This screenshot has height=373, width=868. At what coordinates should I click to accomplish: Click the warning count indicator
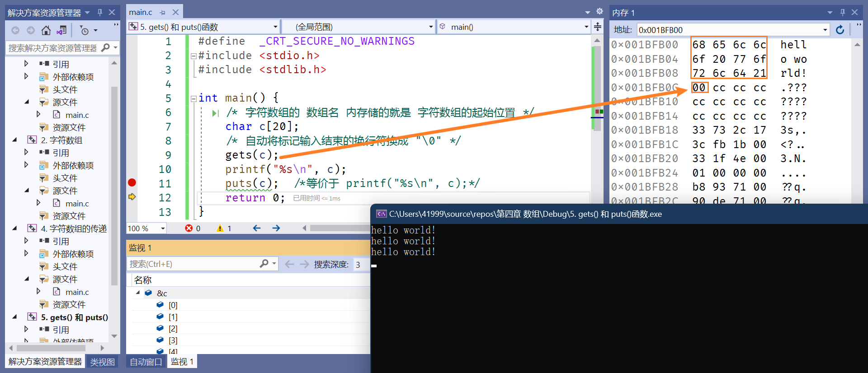[224, 228]
